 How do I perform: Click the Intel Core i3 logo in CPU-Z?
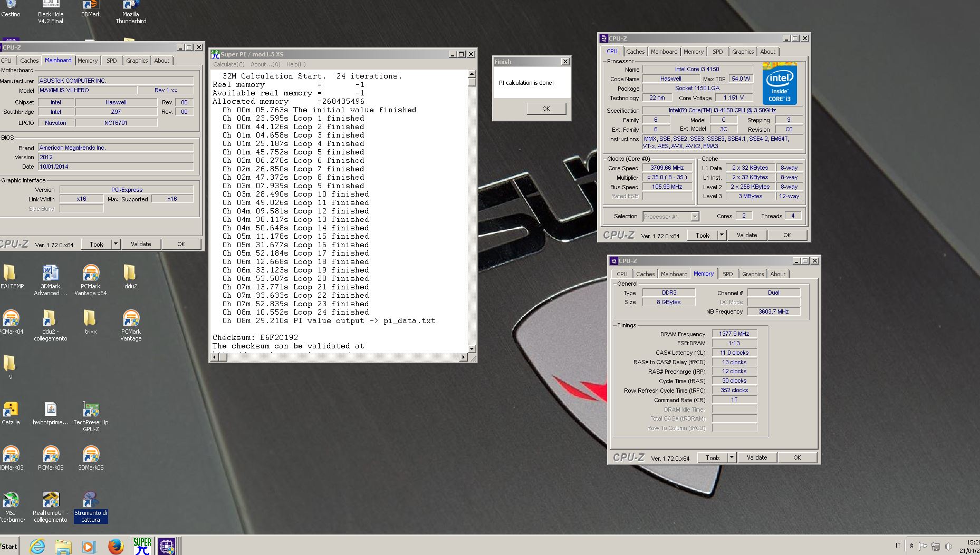click(780, 84)
